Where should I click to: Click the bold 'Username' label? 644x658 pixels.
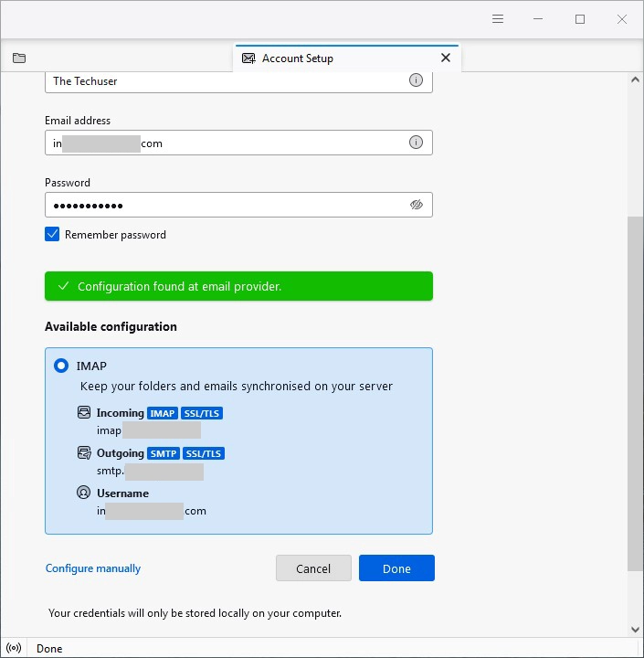123,493
